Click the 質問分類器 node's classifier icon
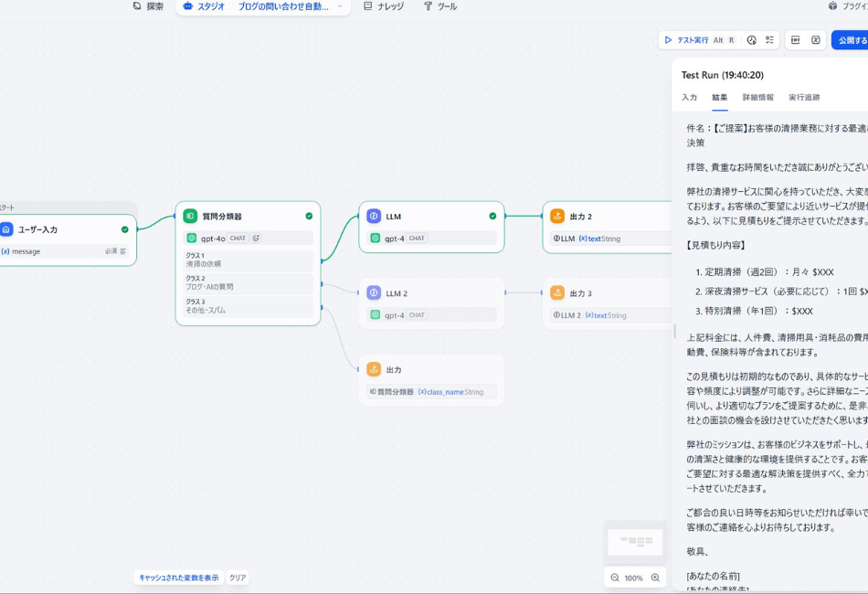 190,217
